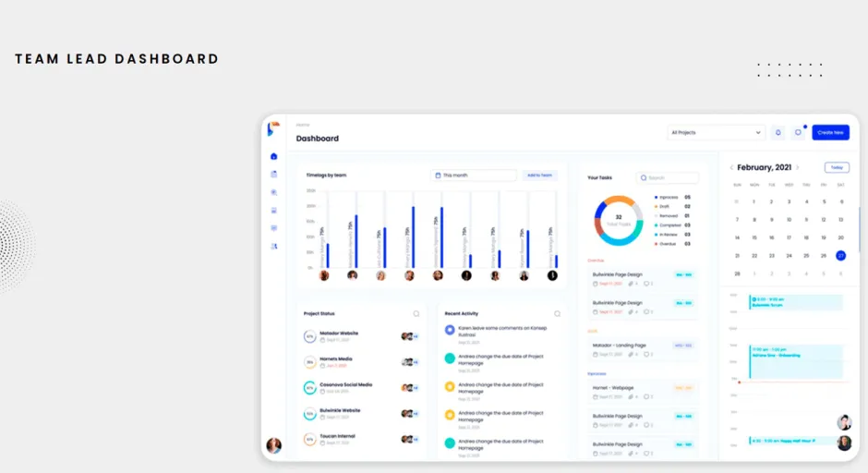Select February 14 on the calendar
This screenshot has height=473, width=868.
tap(737, 237)
